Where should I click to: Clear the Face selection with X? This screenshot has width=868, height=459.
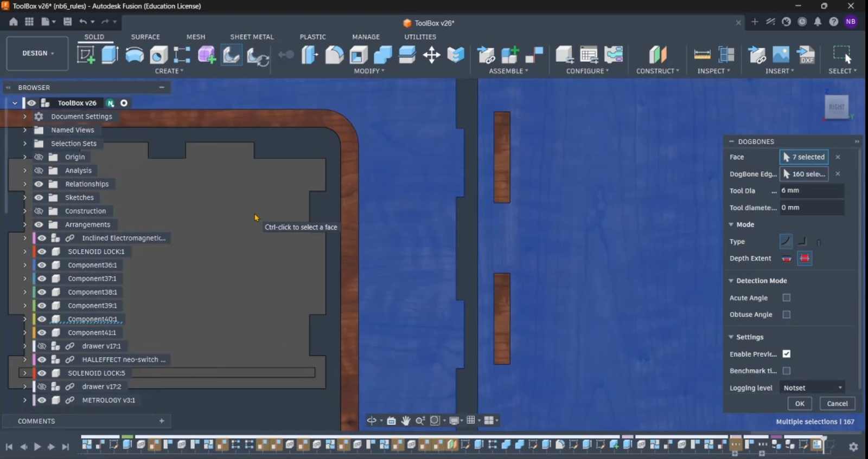(x=838, y=157)
